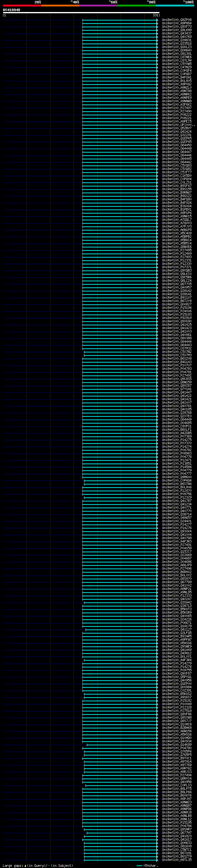
Task: Click hit label UniRef100_Q5ZBV7
Action: pyautogui.click(x=177, y=128)
